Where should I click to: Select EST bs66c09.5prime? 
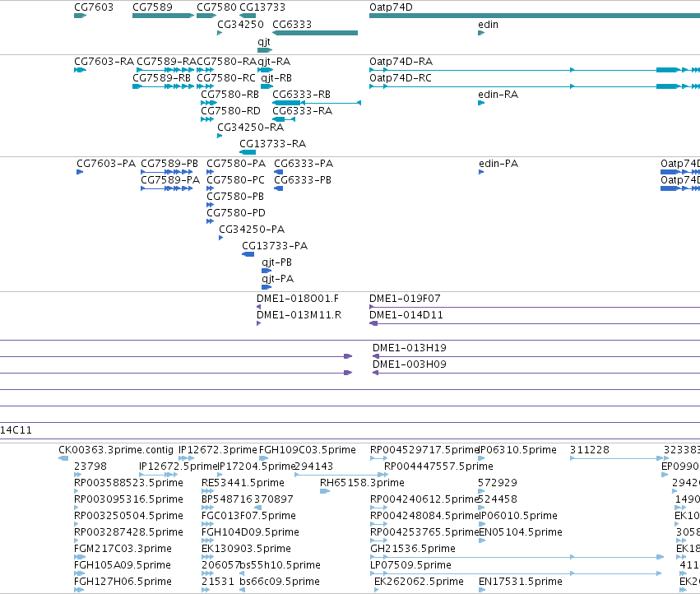(x=242, y=591)
